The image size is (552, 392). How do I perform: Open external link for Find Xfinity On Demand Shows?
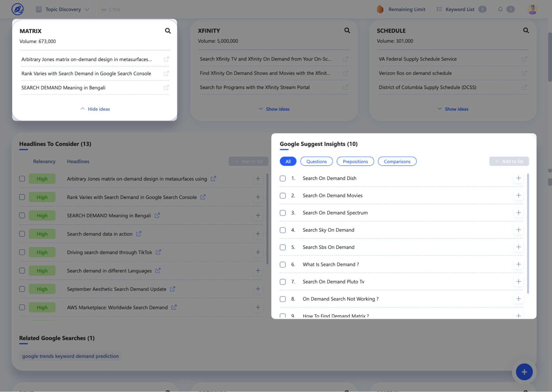coord(345,73)
